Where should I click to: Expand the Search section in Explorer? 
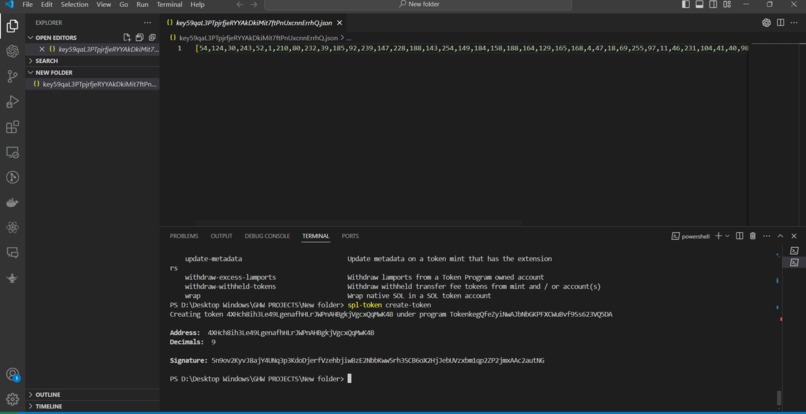point(46,61)
